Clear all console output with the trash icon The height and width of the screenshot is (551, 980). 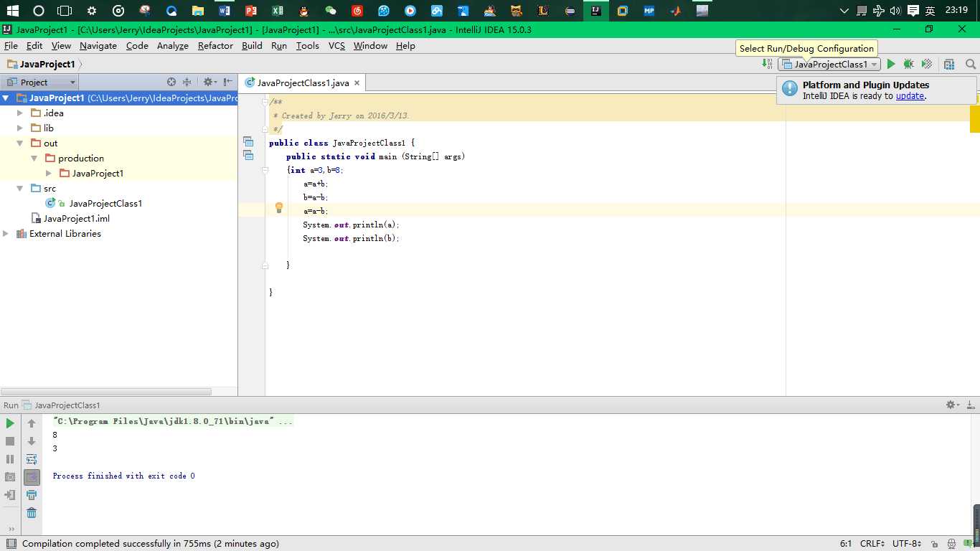pyautogui.click(x=32, y=513)
